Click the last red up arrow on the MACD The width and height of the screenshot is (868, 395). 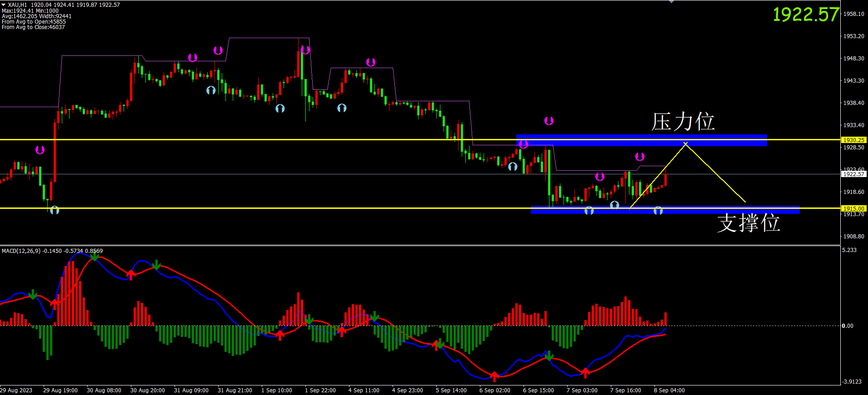pos(585,373)
